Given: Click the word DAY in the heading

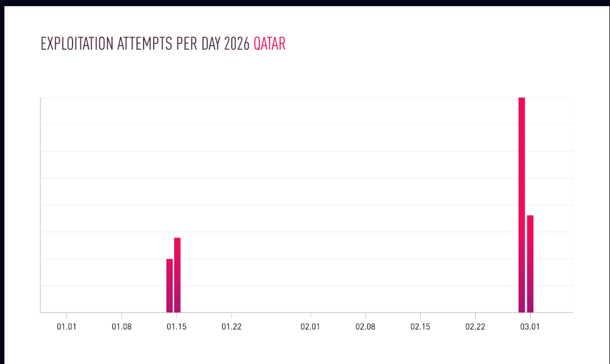Looking at the screenshot, I should [x=211, y=44].
